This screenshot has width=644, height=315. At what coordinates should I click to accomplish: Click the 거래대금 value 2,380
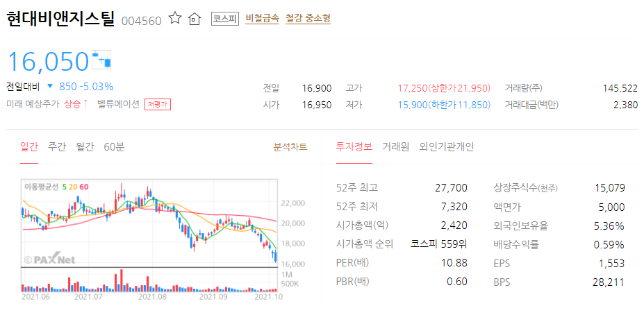625,105
